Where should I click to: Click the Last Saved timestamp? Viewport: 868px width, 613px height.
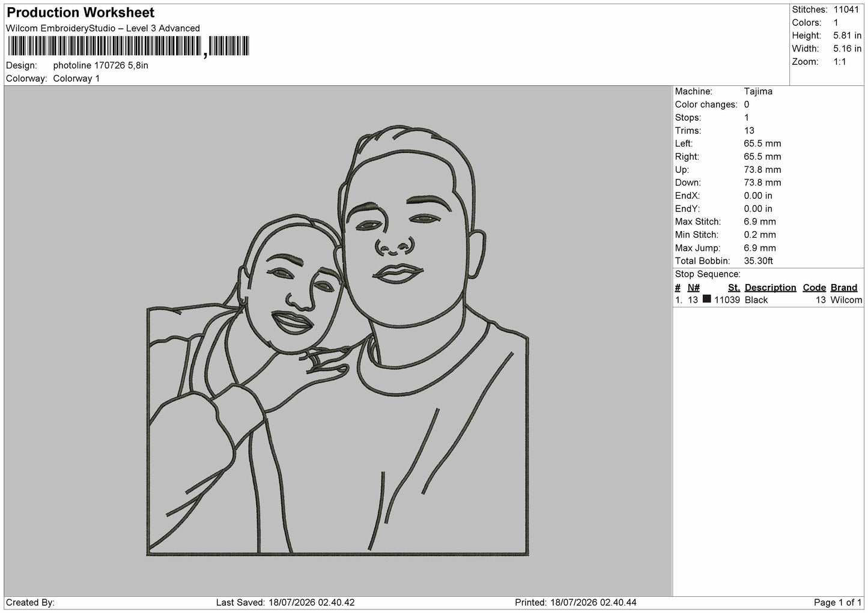click(x=285, y=602)
